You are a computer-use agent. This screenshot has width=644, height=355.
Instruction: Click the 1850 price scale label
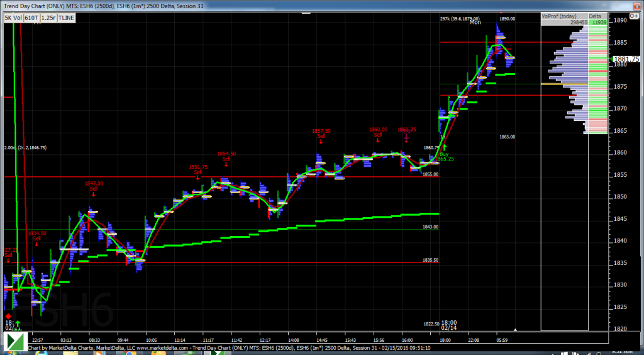621,197
